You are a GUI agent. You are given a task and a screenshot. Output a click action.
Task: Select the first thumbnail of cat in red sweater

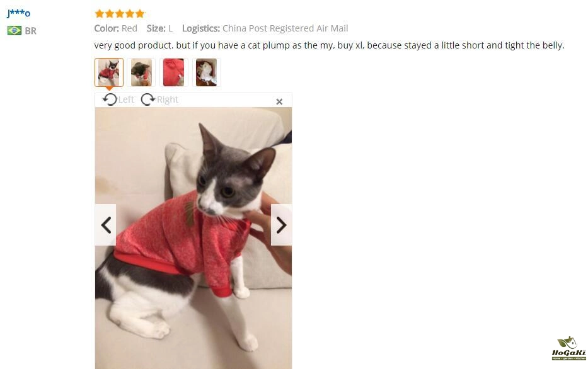point(109,72)
